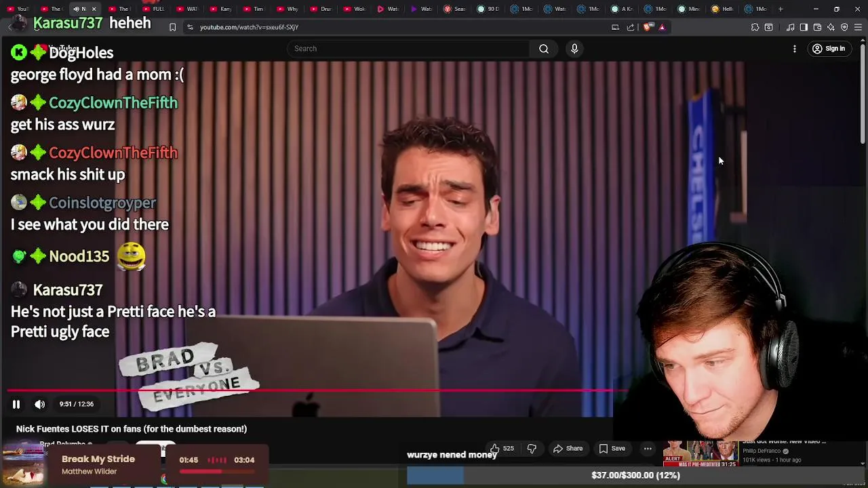The width and height of the screenshot is (868, 488).
Task: Click the 'get his ass wurz' message
Action: [x=62, y=125]
